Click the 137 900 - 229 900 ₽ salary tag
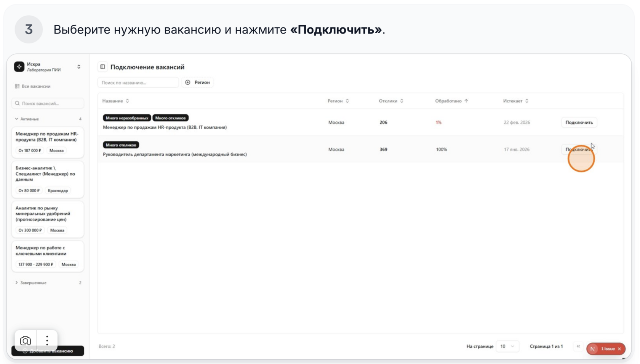Viewport: 640px width, 364px height. pyautogui.click(x=36, y=265)
